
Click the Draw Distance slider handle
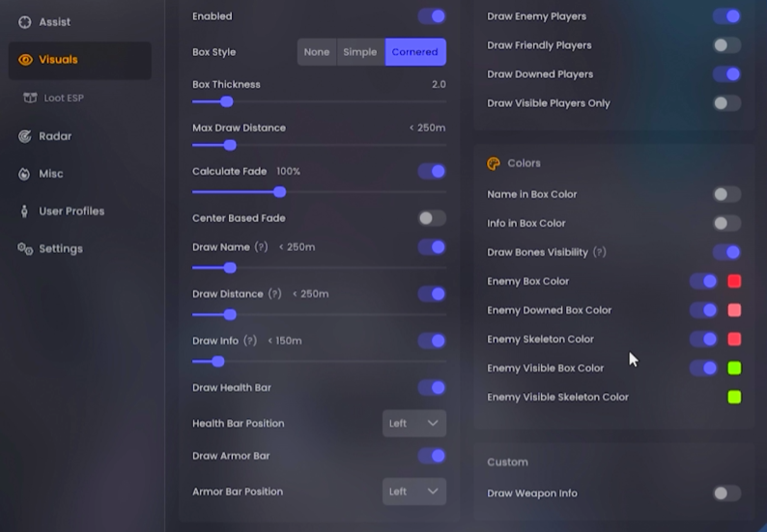tap(230, 315)
